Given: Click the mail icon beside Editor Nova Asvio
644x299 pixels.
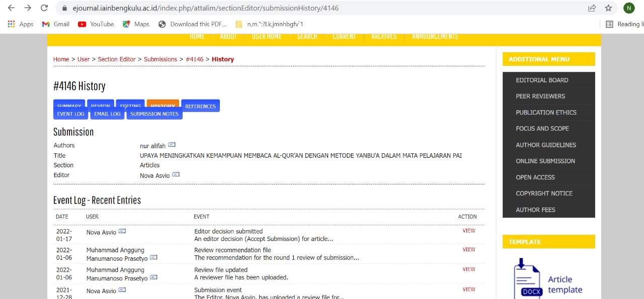Looking at the screenshot, I should (176, 175).
